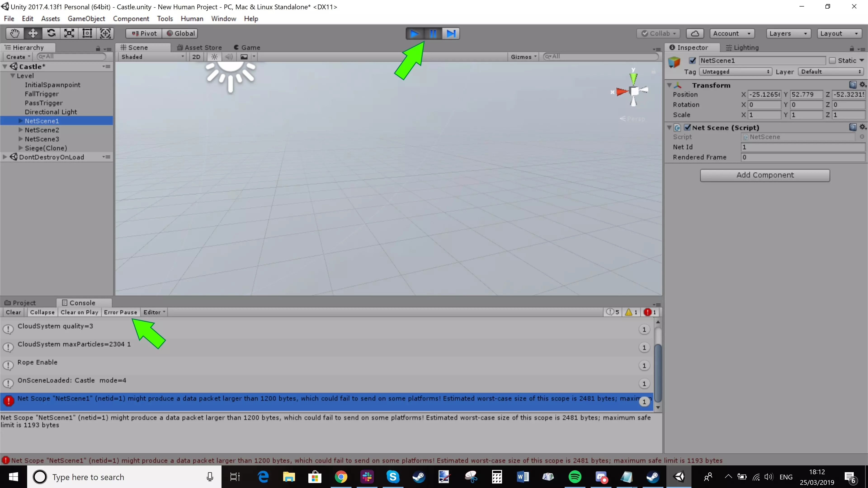
Task: Expand the NetScene2 hierarchy item
Action: pyautogui.click(x=21, y=130)
